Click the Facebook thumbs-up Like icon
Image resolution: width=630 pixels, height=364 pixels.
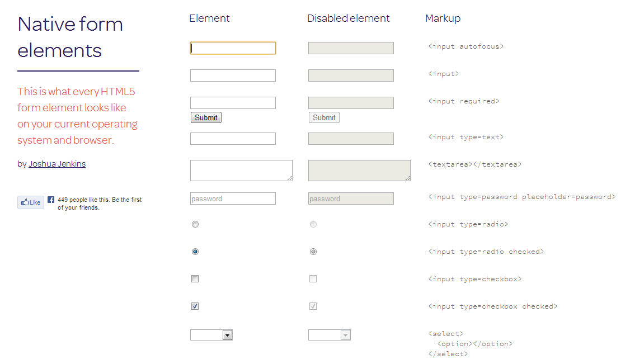24,202
